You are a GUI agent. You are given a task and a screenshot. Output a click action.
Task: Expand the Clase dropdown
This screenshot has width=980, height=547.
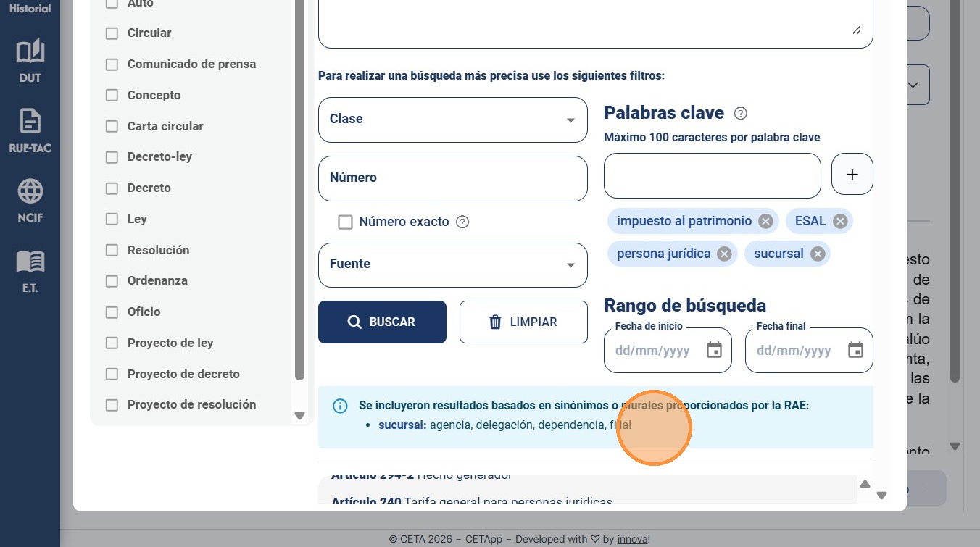[x=453, y=120]
